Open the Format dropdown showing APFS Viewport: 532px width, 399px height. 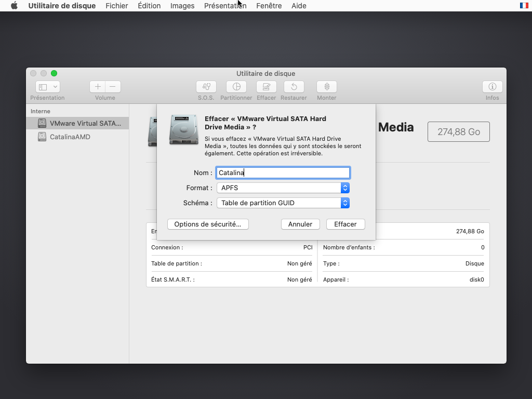pyautogui.click(x=283, y=188)
